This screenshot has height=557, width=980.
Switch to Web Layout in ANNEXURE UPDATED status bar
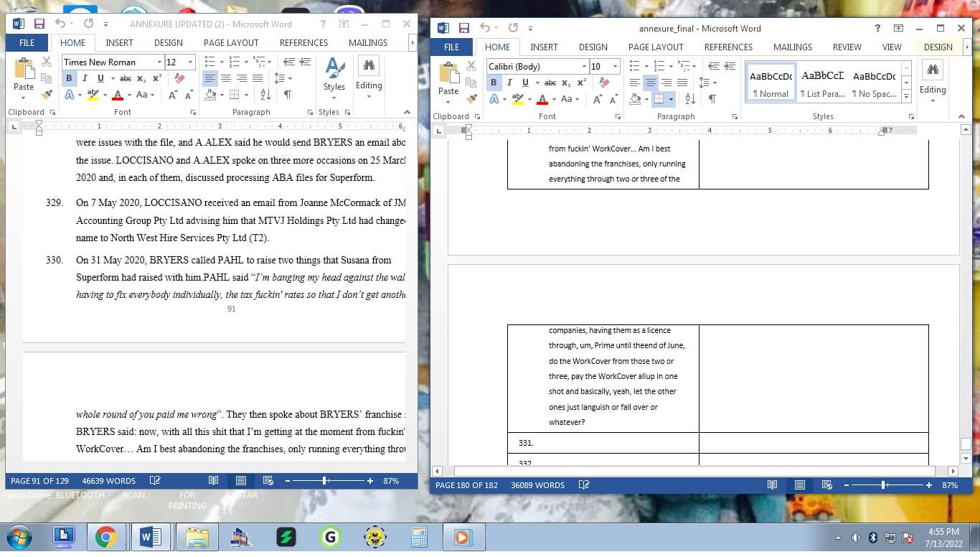268,481
